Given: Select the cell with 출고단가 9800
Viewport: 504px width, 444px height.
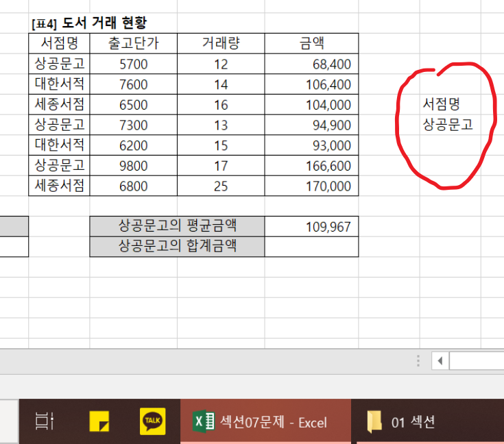Looking at the screenshot, I should pyautogui.click(x=133, y=166).
